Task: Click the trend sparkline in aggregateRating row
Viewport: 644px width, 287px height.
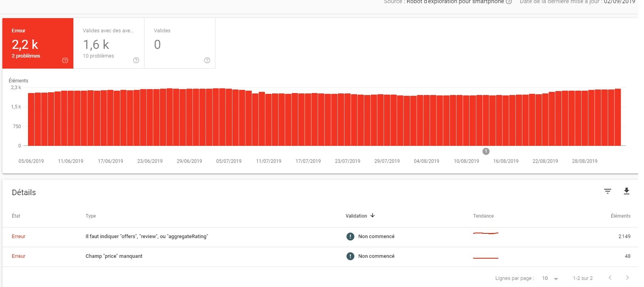Action: tap(486, 233)
